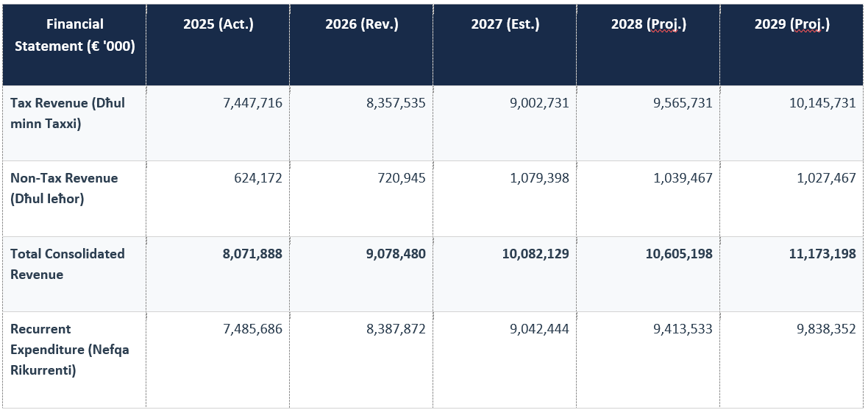
Task: Click the recurrent expenditure value 9,838,352
Action: [x=826, y=328]
